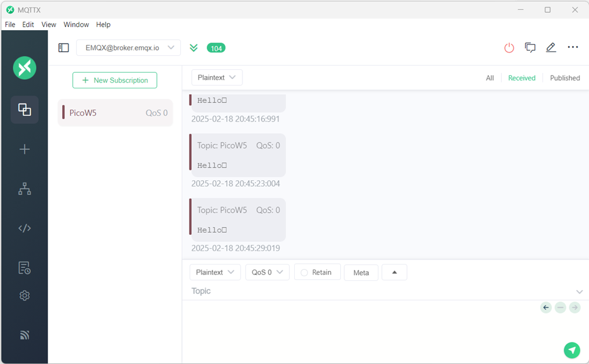589x364 pixels.
Task: Open the Script page code icon
Action: point(24,228)
